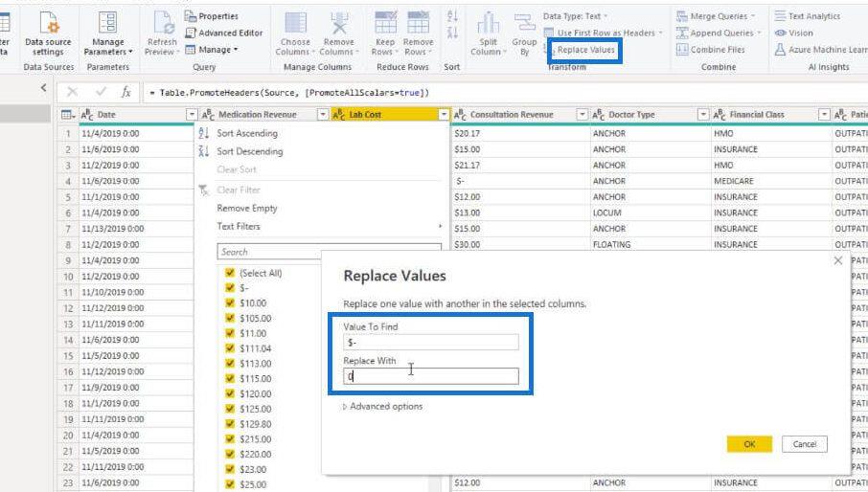
Task: Click Cancel in Replace Values dialog
Action: click(x=805, y=444)
